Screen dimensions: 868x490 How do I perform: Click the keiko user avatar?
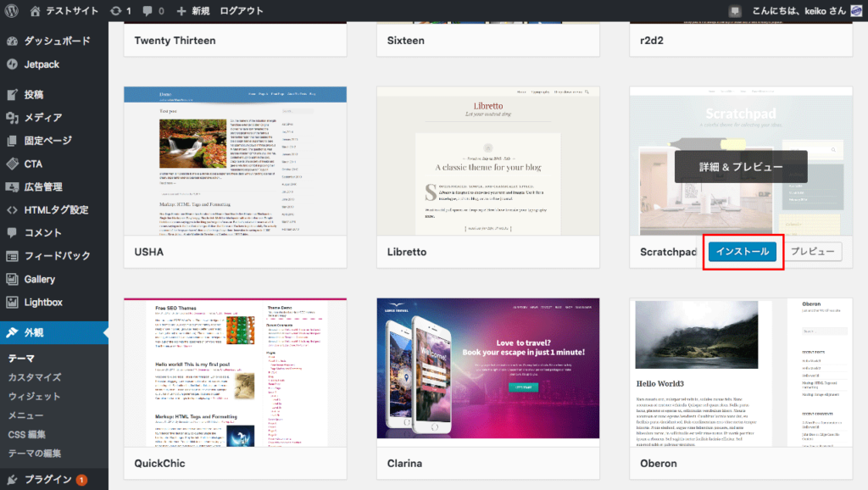pyautogui.click(x=856, y=10)
